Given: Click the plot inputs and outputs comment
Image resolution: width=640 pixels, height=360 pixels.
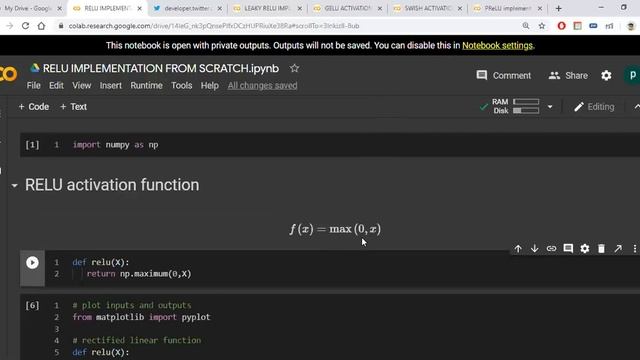Looking at the screenshot, I should click(x=132, y=305).
